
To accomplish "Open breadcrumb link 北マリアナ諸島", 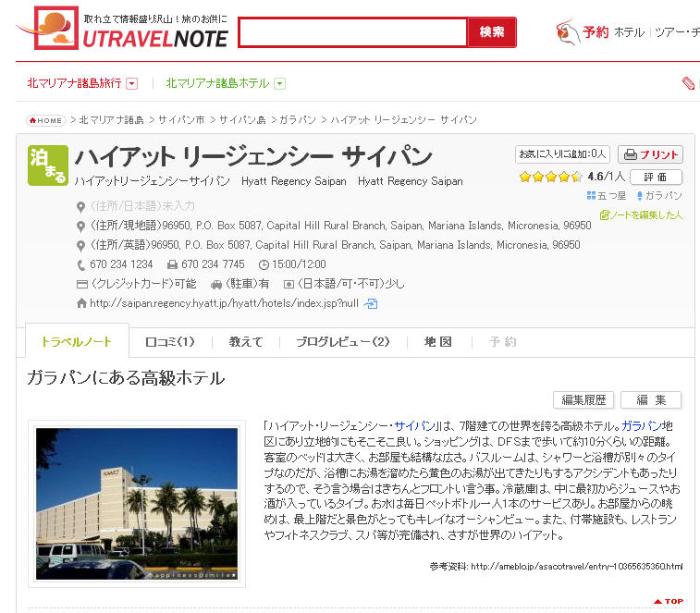I will (111, 119).
